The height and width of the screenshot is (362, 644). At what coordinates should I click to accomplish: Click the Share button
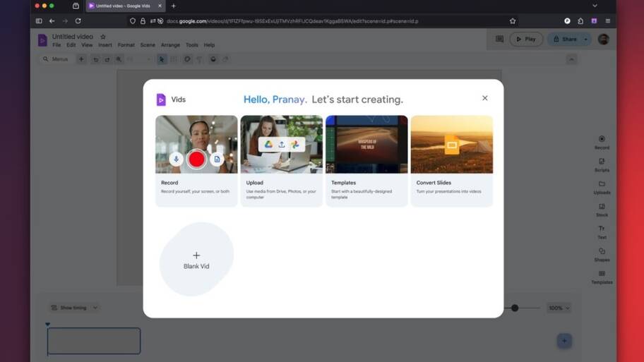(x=565, y=39)
